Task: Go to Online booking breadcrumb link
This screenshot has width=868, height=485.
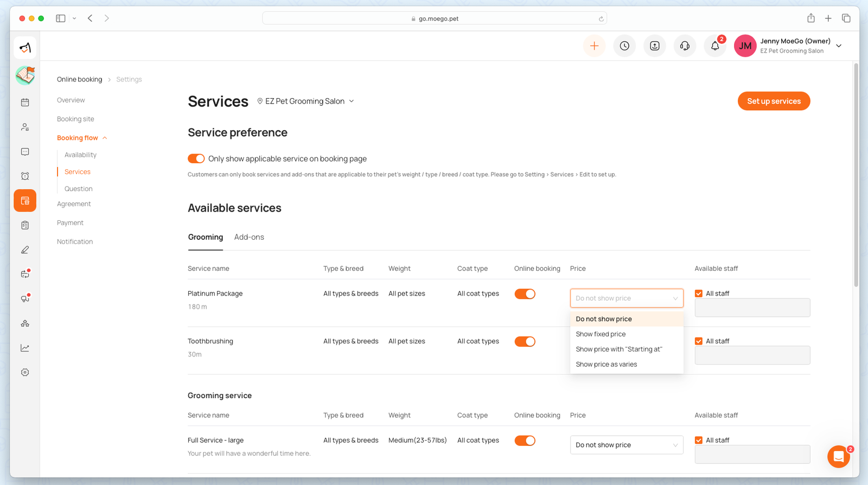Action: (x=79, y=79)
